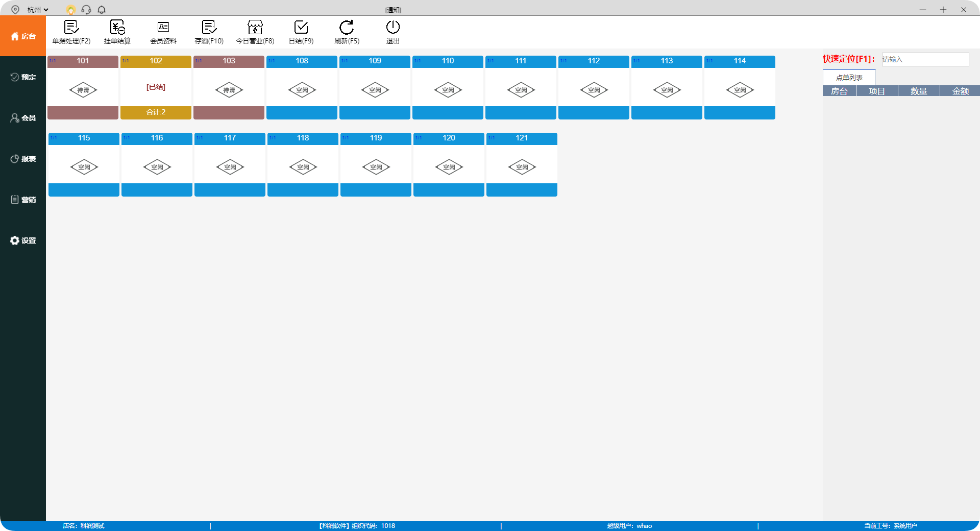The width and height of the screenshot is (980, 531).
Task: Open 报表 reports in sidebar
Action: (x=23, y=159)
